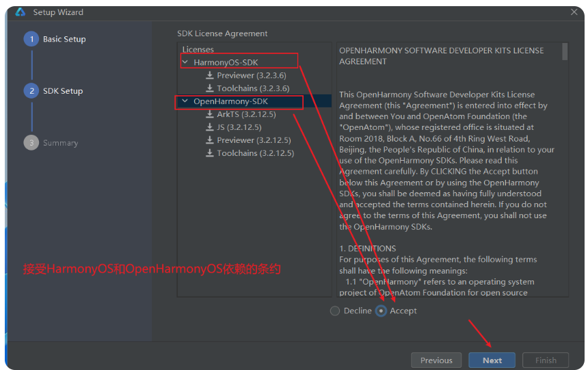Collapse the HarmonyOS-SDK license group
Image resolution: width=588 pixels, height=370 pixels.
click(x=185, y=62)
